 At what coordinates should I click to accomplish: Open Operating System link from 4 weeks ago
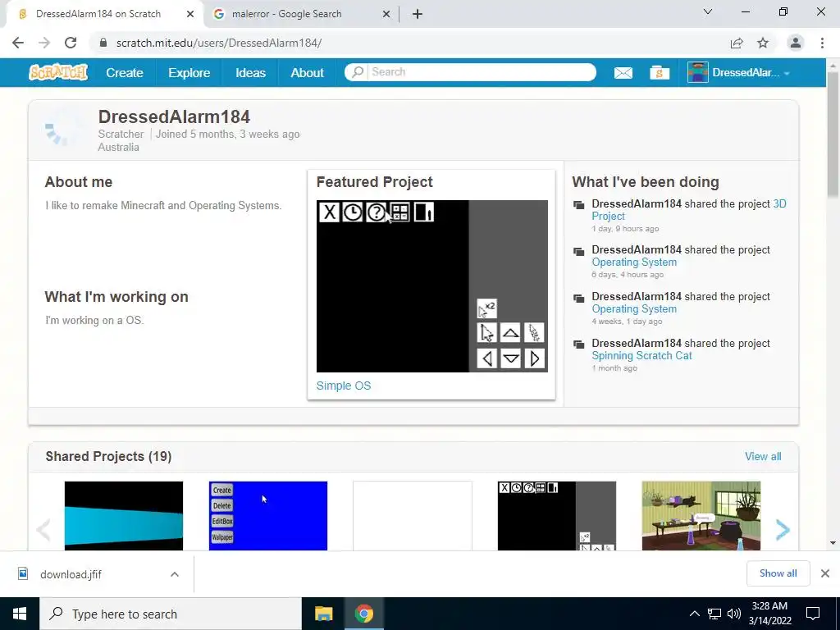pos(634,308)
